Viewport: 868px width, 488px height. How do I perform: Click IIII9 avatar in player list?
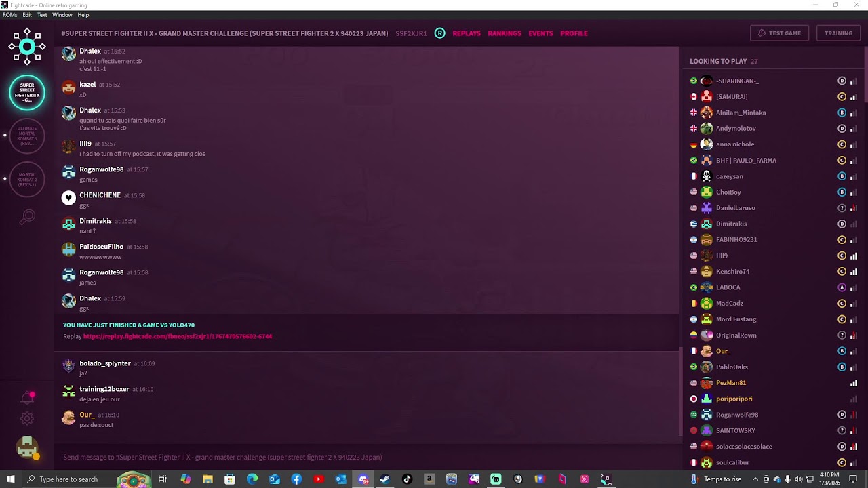[x=707, y=256]
